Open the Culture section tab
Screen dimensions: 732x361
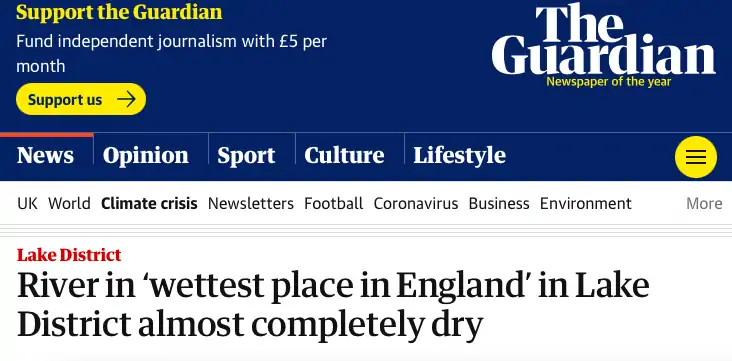pos(344,156)
